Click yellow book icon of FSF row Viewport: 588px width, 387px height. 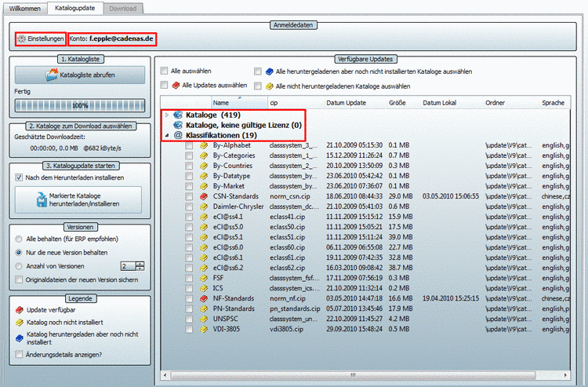pos(204,278)
